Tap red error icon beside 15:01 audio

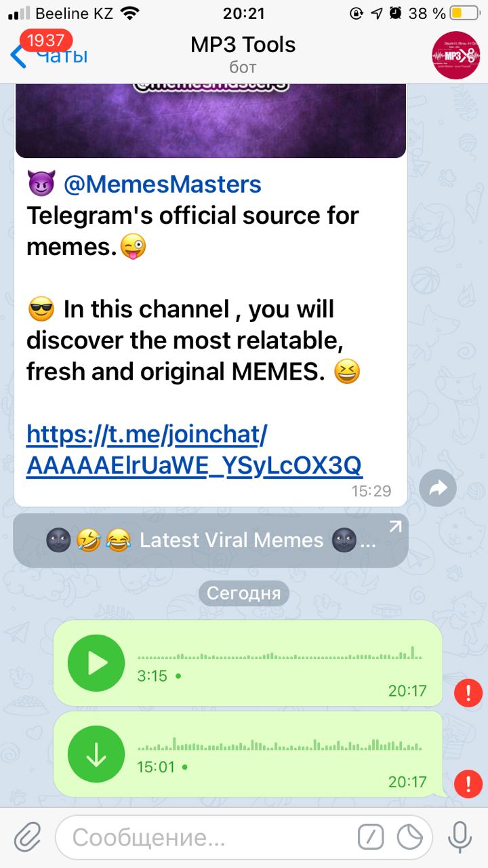coord(468,784)
